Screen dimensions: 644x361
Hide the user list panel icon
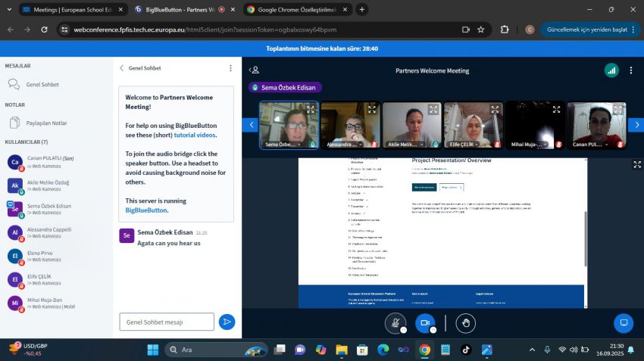(254, 70)
